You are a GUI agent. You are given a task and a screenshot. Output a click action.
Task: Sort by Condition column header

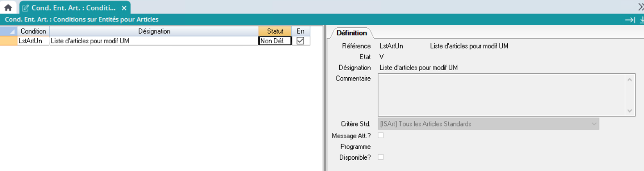coord(34,31)
